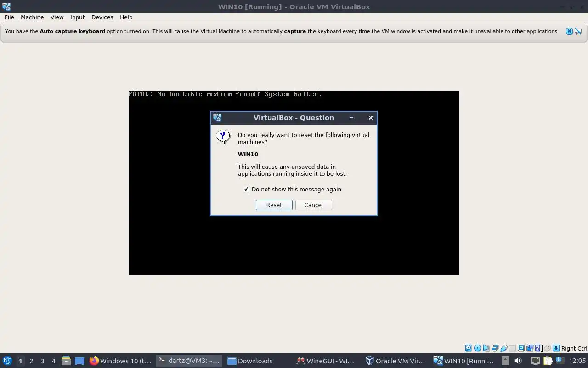Screen dimensions: 588x368
Task: Click Cancel in the reset dialog
Action: point(314,205)
